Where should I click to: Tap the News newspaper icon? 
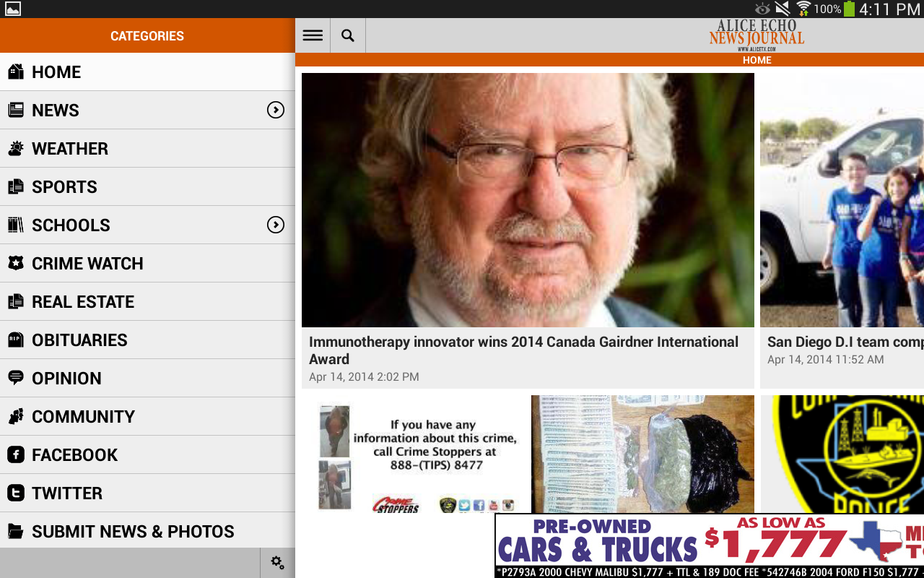point(16,110)
